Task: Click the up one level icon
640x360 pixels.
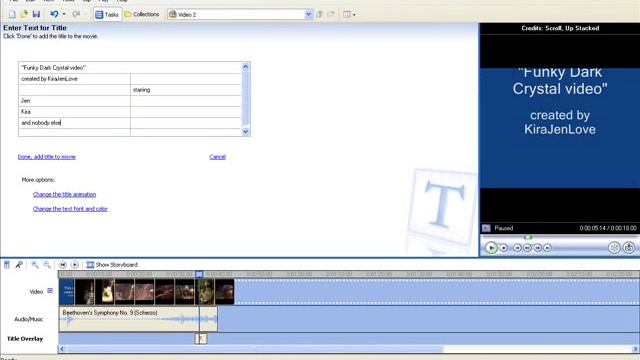Action: [319, 14]
